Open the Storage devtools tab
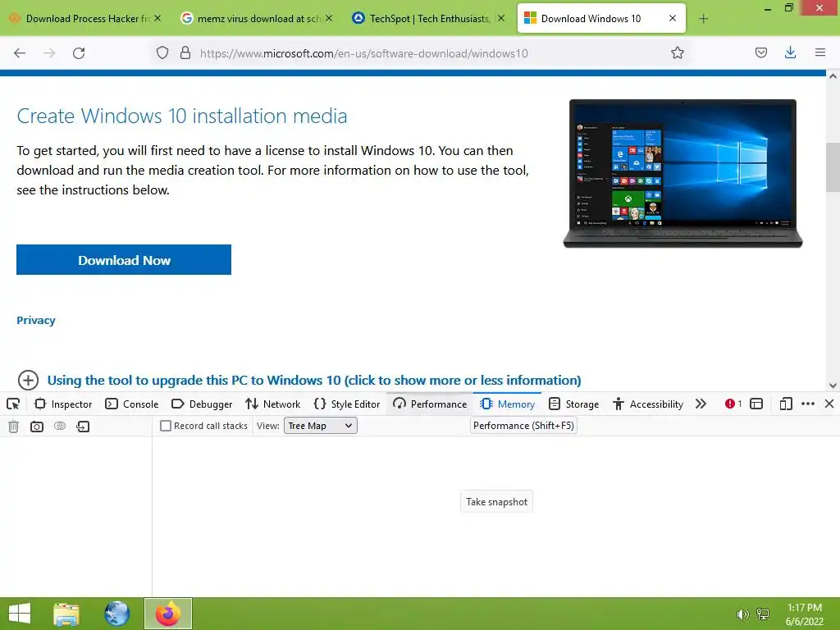Screen dimensions: 840x630 click(573, 404)
